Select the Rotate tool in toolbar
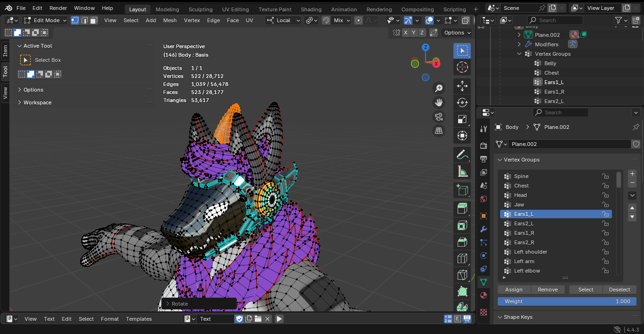This screenshot has height=334, width=644. (x=462, y=103)
